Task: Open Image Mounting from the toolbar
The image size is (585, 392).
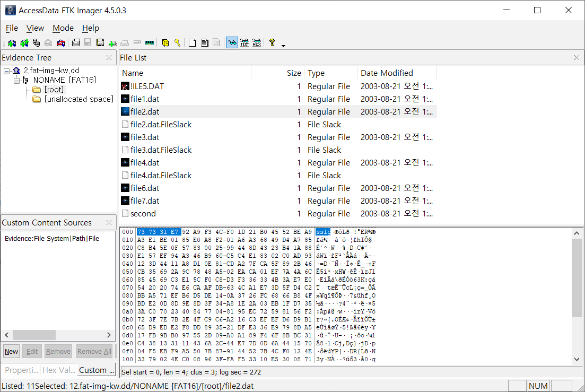Action: point(36,43)
